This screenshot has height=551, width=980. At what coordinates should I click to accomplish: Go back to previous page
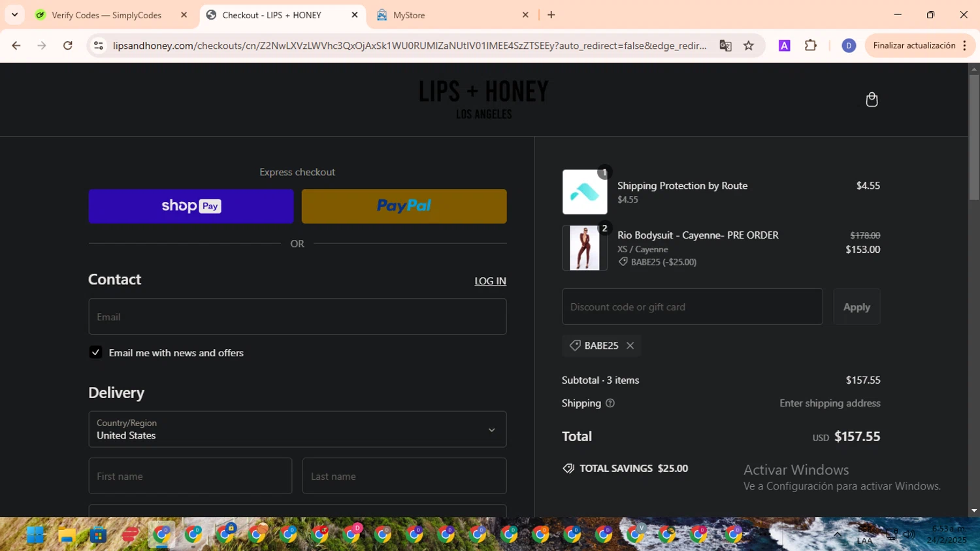pos(16,46)
